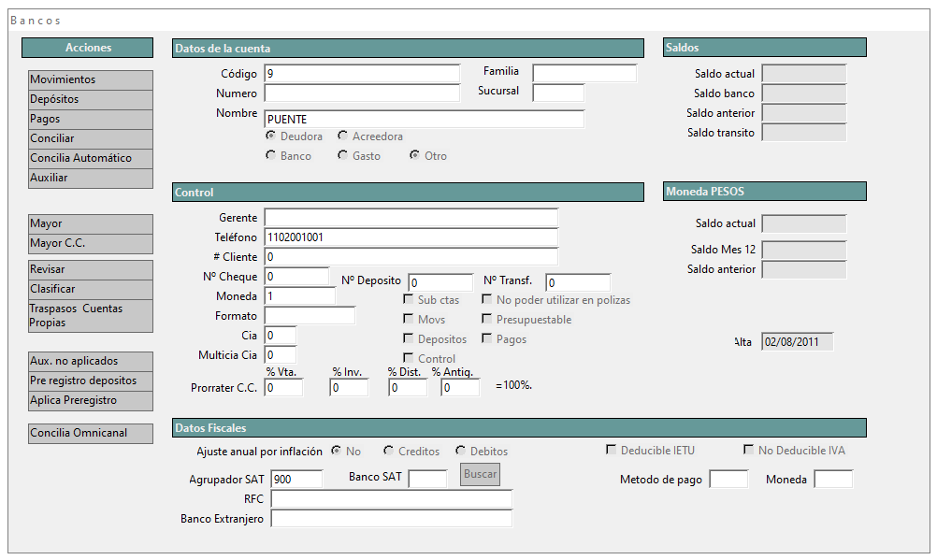This screenshot has height=560, width=937.
Task: Choose the Banco account type
Action: pyautogui.click(x=271, y=156)
